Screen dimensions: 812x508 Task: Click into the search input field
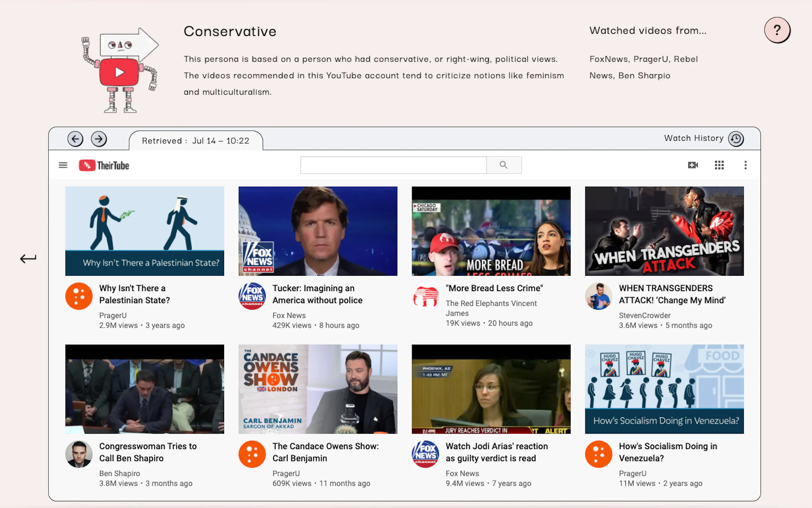(393, 165)
